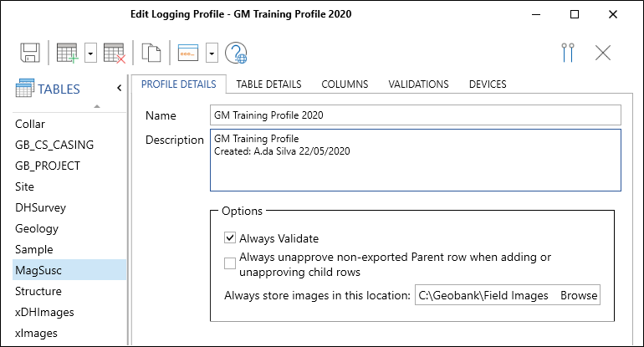
Task: Open the dropdown arrow next to add table
Action: pyautogui.click(x=91, y=54)
